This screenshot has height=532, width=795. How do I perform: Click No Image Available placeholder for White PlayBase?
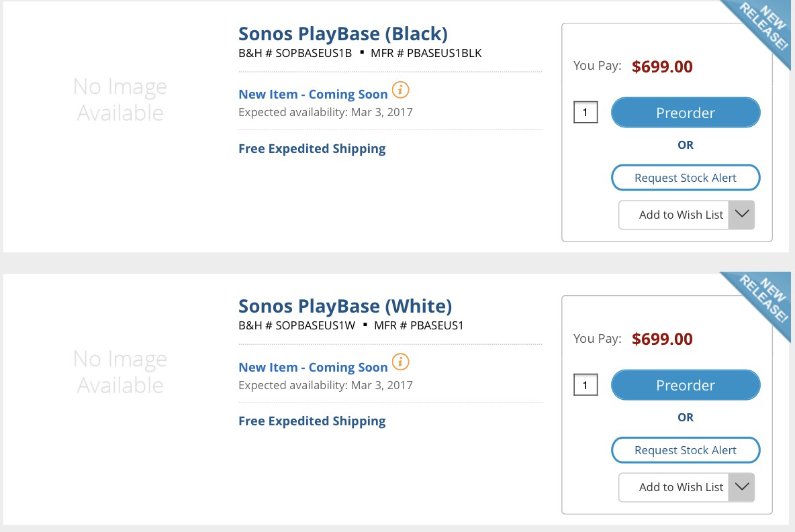point(120,372)
